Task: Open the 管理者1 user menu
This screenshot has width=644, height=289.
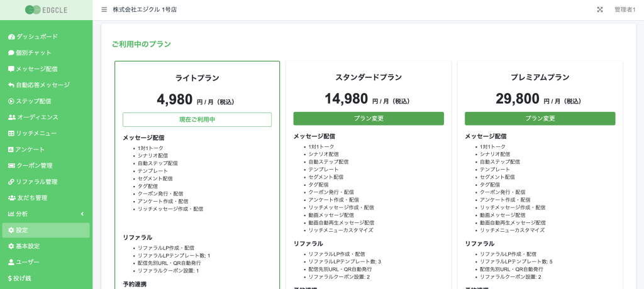Action: (x=625, y=9)
